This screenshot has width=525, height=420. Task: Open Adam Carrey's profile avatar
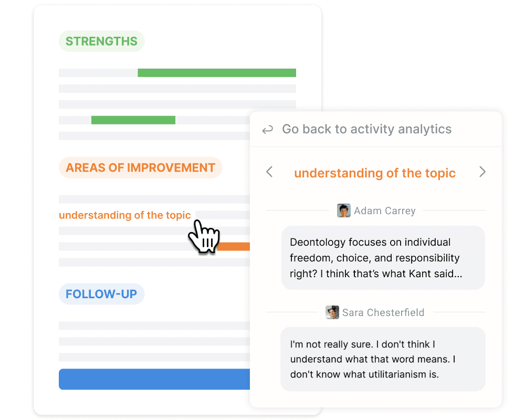click(344, 210)
